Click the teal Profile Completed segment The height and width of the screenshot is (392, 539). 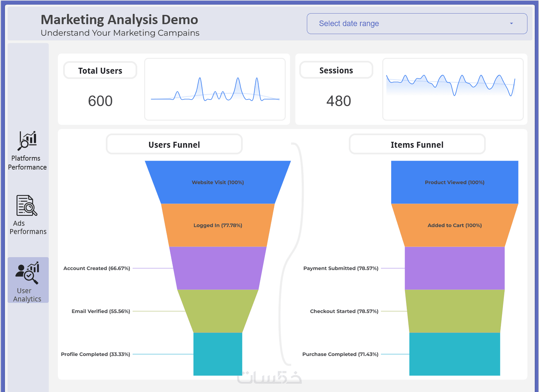pos(218,354)
